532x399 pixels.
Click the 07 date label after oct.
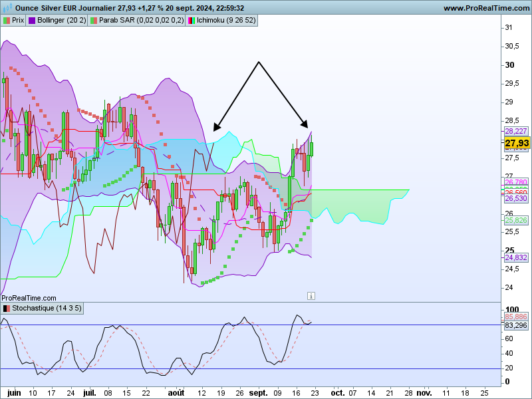353,393
